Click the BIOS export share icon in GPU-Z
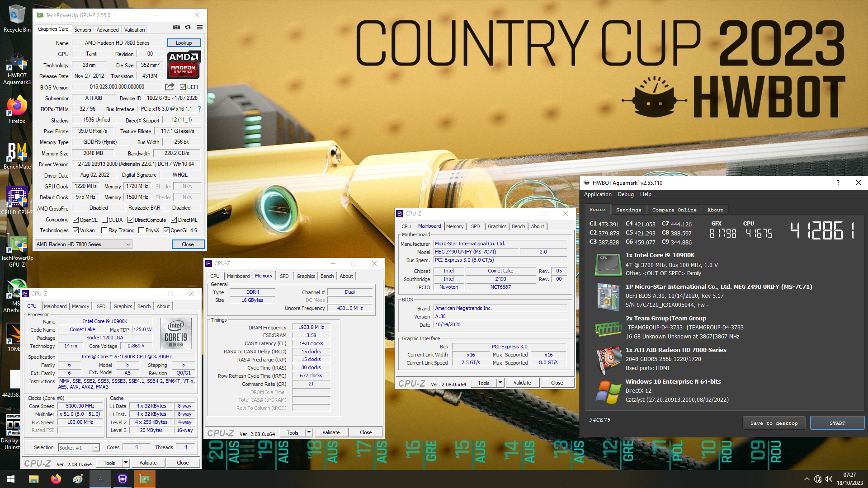Image resolution: width=868 pixels, height=488 pixels. pyautogui.click(x=170, y=86)
